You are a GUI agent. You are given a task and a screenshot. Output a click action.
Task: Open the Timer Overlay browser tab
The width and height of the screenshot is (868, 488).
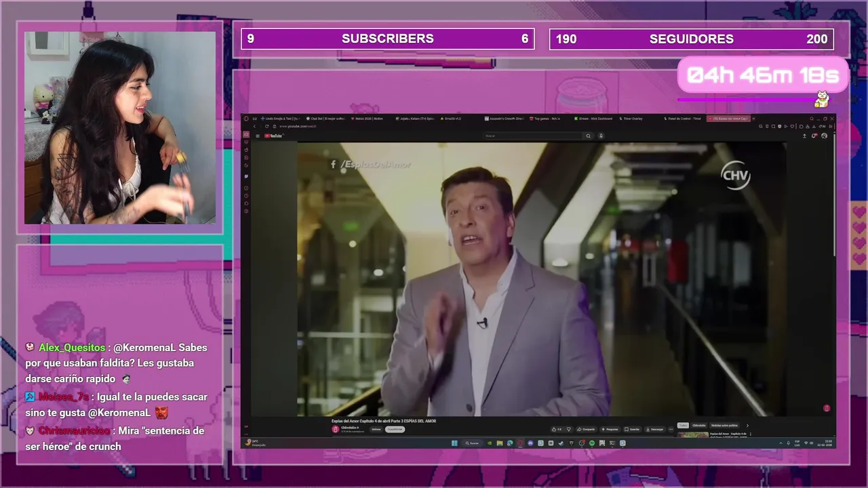coord(632,119)
